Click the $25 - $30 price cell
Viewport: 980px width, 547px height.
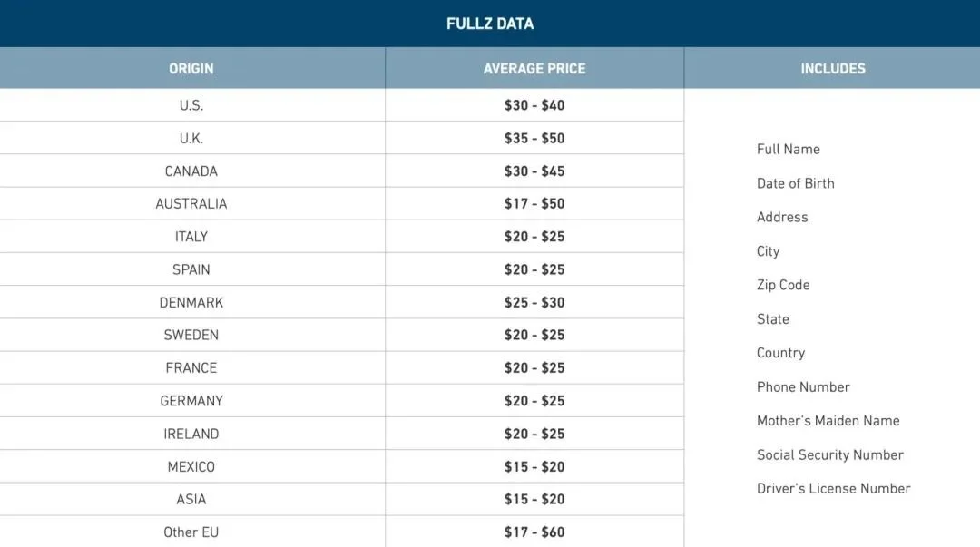[x=534, y=302]
